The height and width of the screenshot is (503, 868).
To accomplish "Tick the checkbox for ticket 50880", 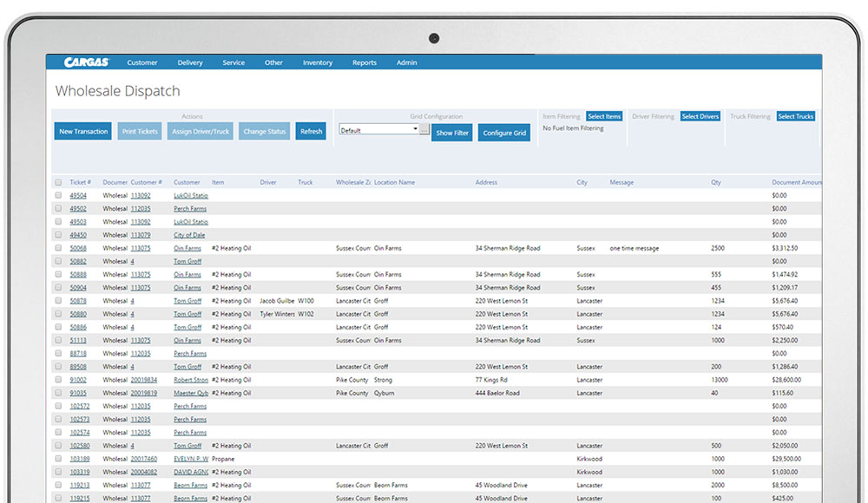I will (58, 314).
